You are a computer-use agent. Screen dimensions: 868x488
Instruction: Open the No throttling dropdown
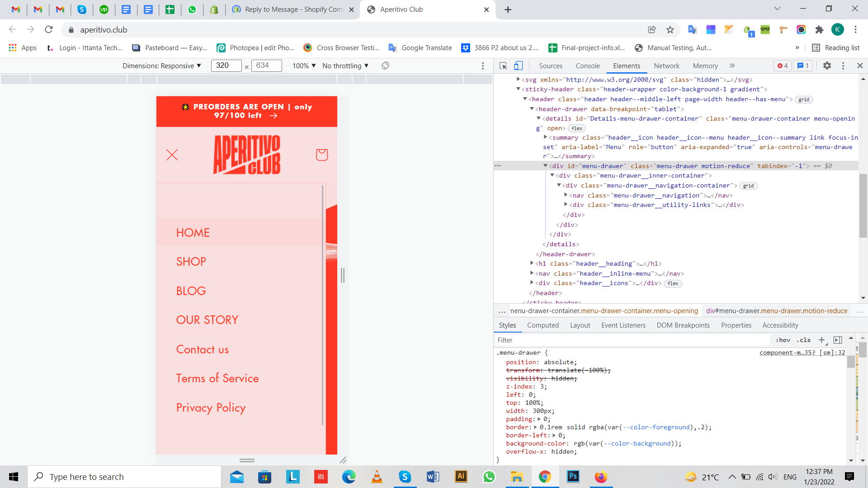point(345,66)
